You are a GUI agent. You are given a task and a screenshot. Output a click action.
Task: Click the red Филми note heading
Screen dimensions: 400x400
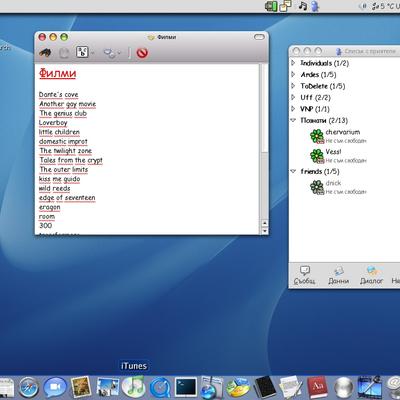58,73
